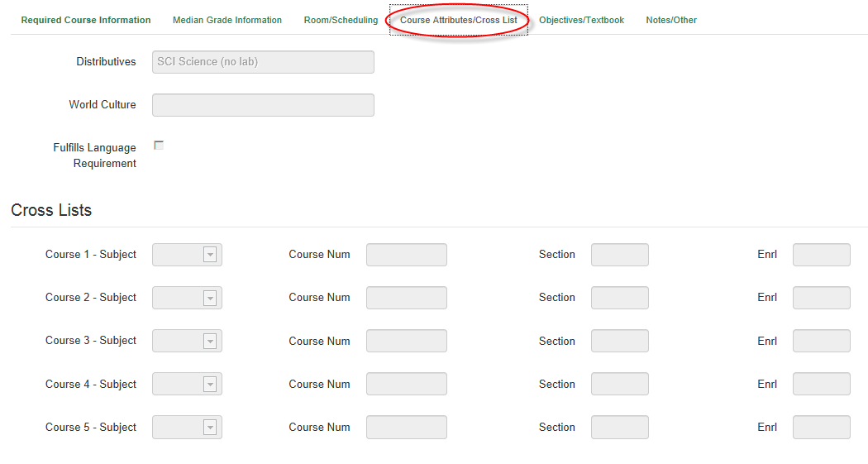Viewport: 868px width, 464px height.
Task: Click the World Culture input field
Action: pyautogui.click(x=263, y=105)
